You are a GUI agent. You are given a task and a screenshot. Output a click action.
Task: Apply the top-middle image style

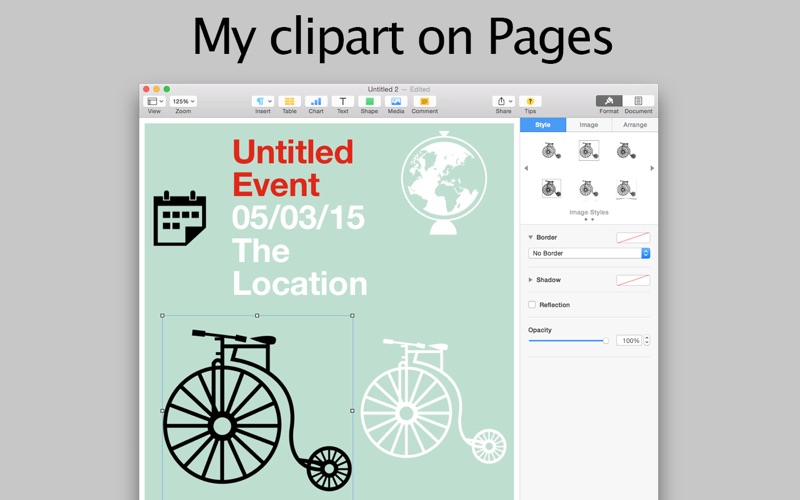click(588, 151)
